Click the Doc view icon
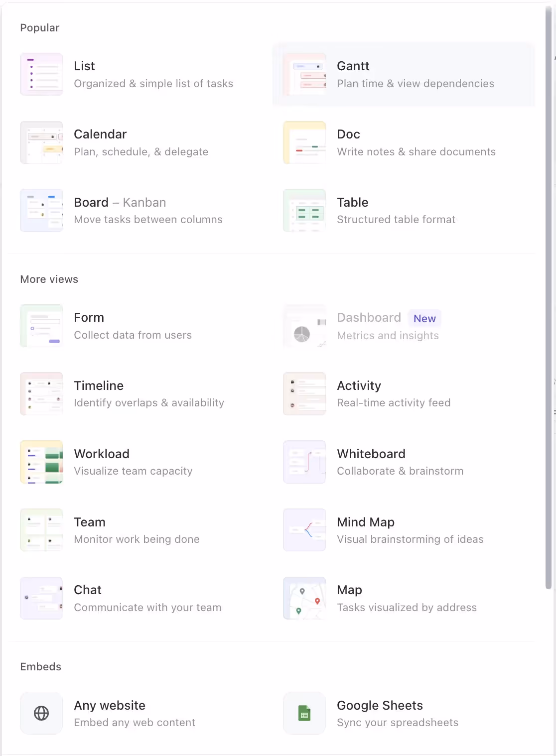Screen dimensions: 556x756 (x=304, y=142)
